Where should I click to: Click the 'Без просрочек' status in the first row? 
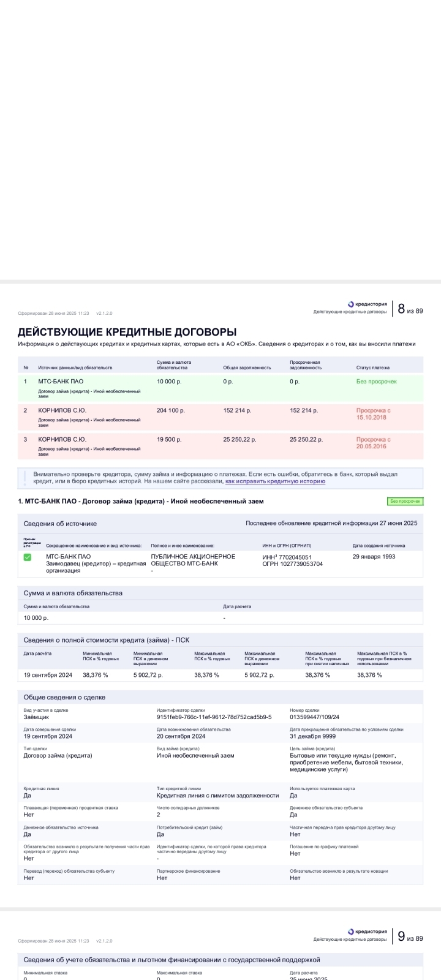coord(377,382)
